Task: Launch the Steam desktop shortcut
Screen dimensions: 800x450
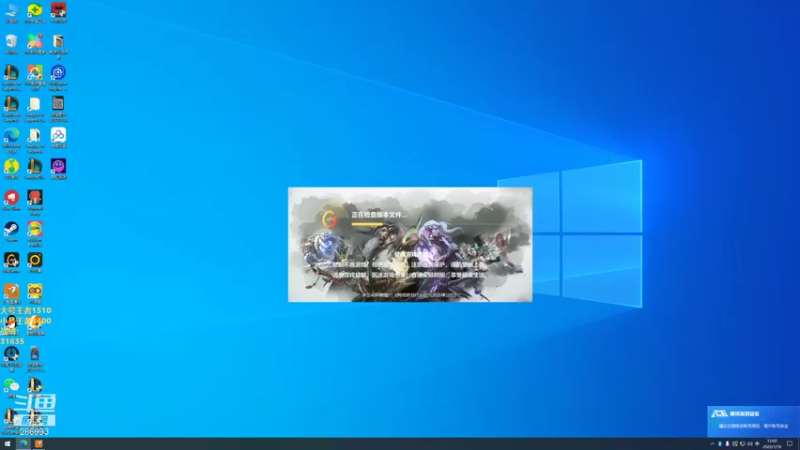Action: pos(11,231)
